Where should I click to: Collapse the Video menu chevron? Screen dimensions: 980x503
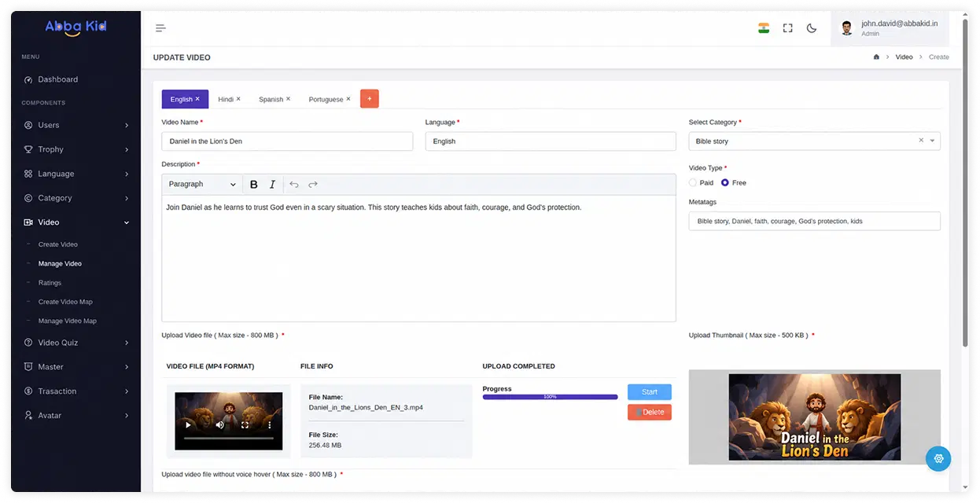pyautogui.click(x=127, y=222)
